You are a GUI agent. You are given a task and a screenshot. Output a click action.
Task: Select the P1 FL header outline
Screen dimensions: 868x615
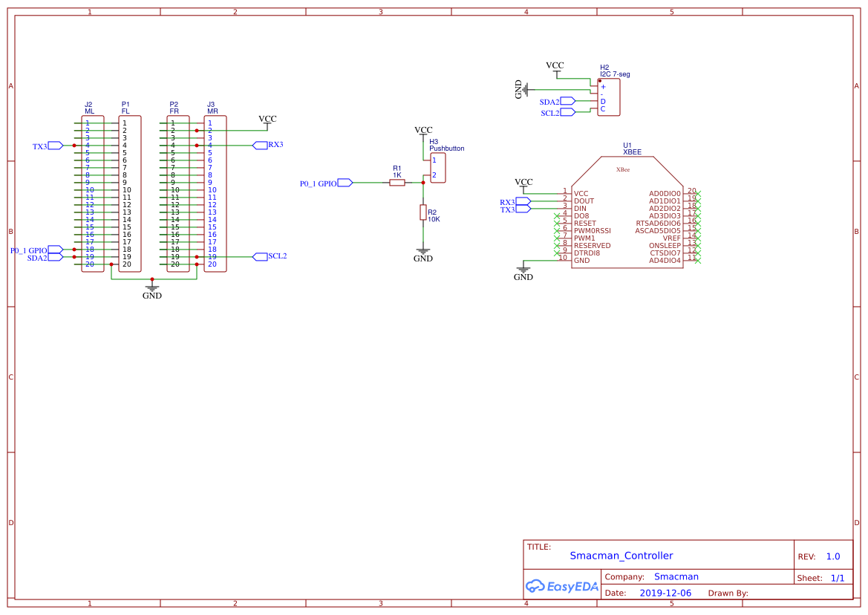click(x=130, y=194)
